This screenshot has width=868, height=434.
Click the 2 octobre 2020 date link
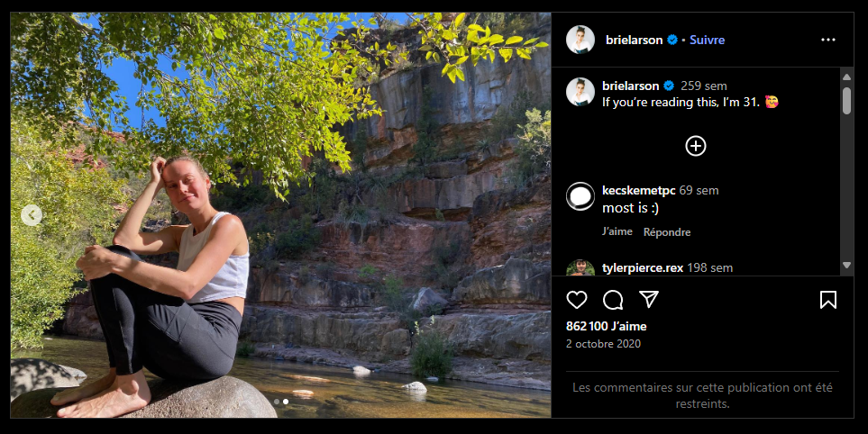(x=603, y=344)
